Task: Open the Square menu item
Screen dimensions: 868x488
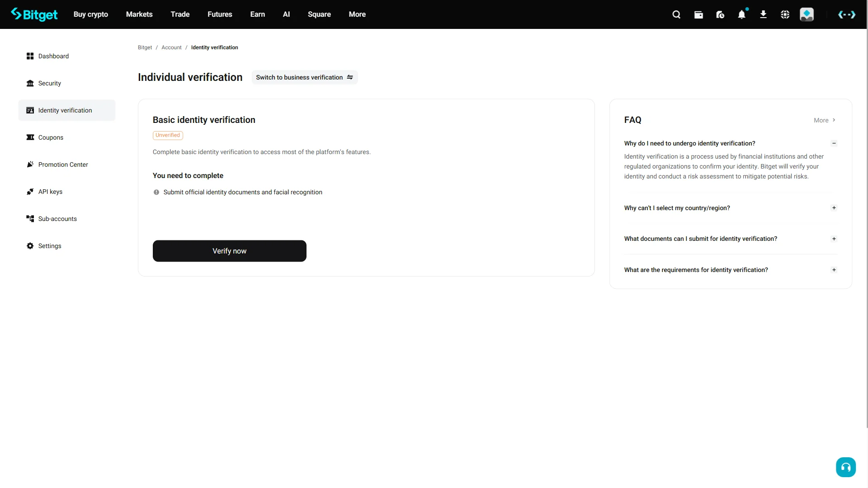Action: pos(319,14)
